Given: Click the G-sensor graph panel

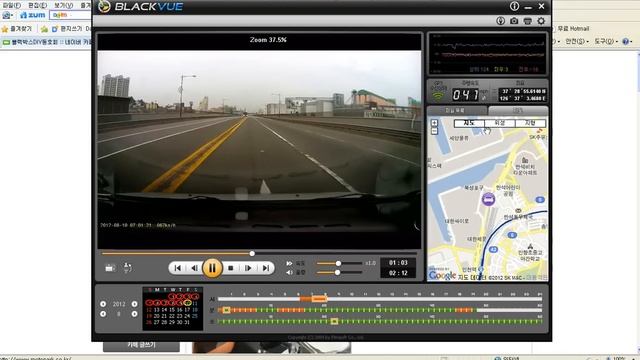Looking at the screenshot, I should click(x=487, y=54).
